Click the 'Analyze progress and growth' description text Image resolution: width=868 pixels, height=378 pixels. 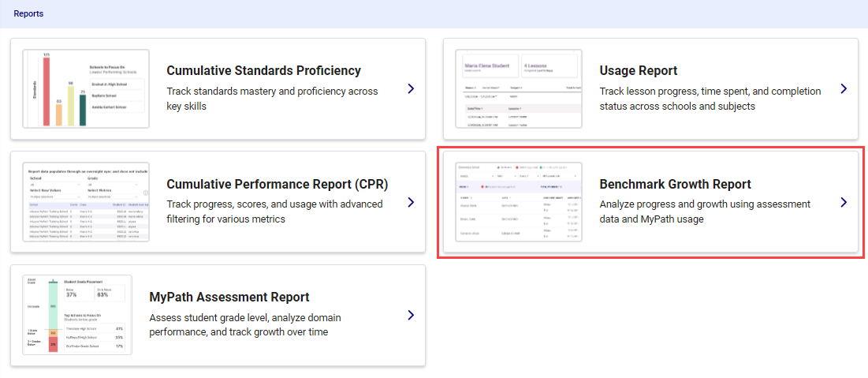coord(704,211)
